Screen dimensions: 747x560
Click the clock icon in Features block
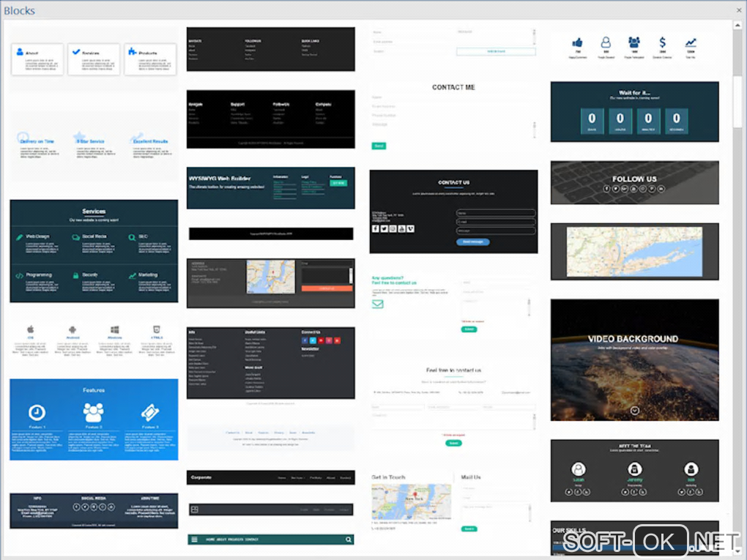point(37,412)
